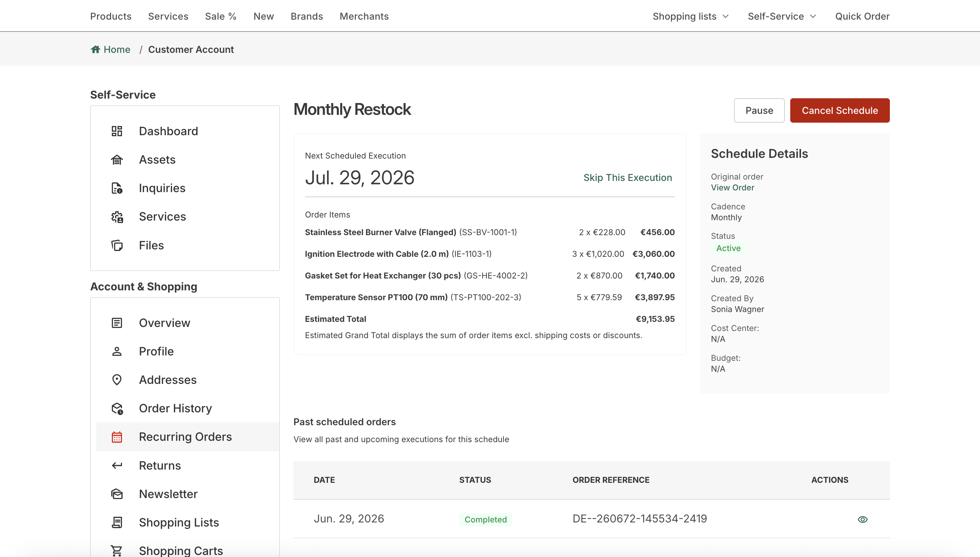Click the ORDER REFERENCE column header

[611, 480]
